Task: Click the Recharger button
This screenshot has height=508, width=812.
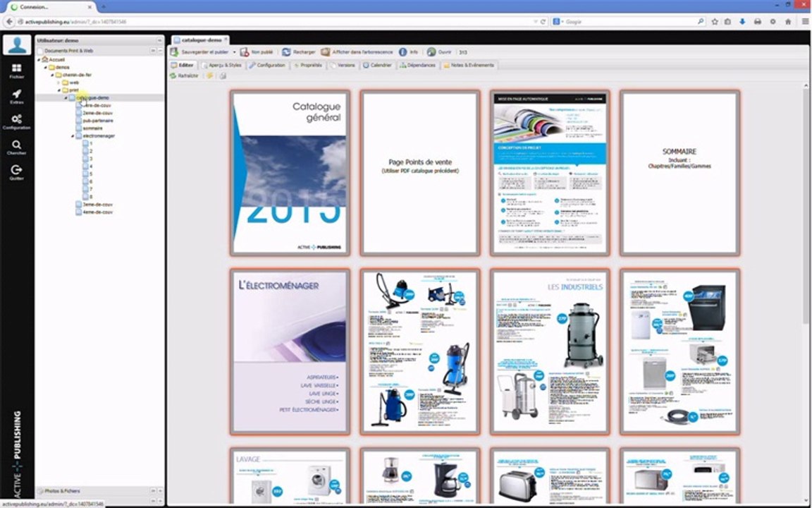Action: [x=299, y=52]
